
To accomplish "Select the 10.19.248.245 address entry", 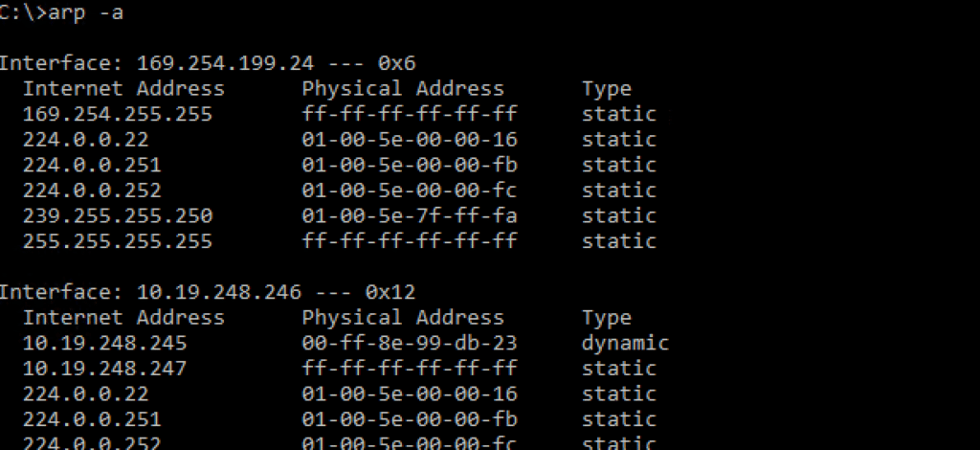I will pyautogui.click(x=105, y=343).
